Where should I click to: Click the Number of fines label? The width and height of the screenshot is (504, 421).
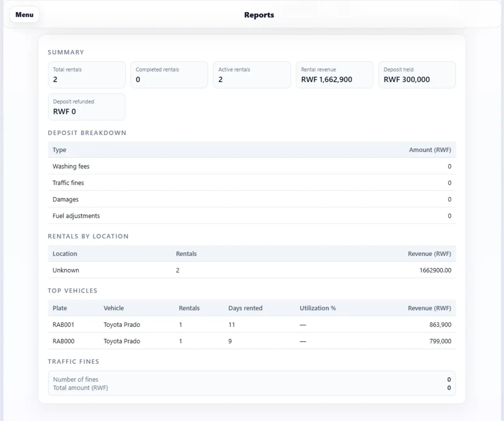76,379
